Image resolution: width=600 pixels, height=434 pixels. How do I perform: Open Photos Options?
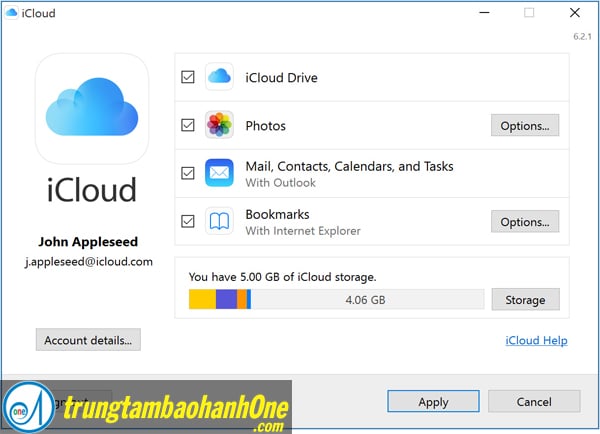524,126
